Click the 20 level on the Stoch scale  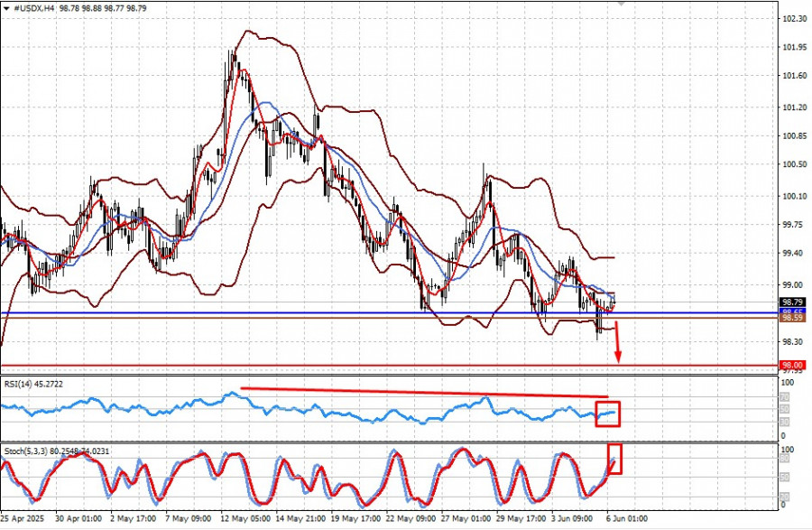click(x=785, y=497)
